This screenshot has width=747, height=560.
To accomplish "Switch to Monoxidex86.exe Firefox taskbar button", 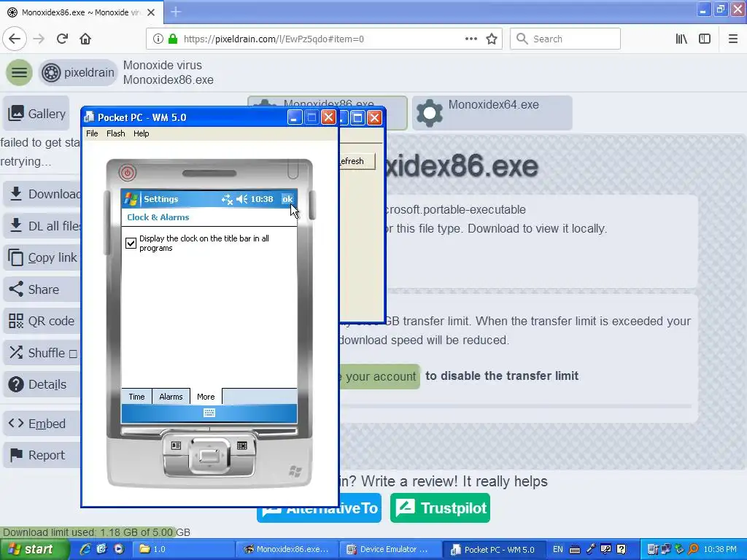I will click(287, 549).
